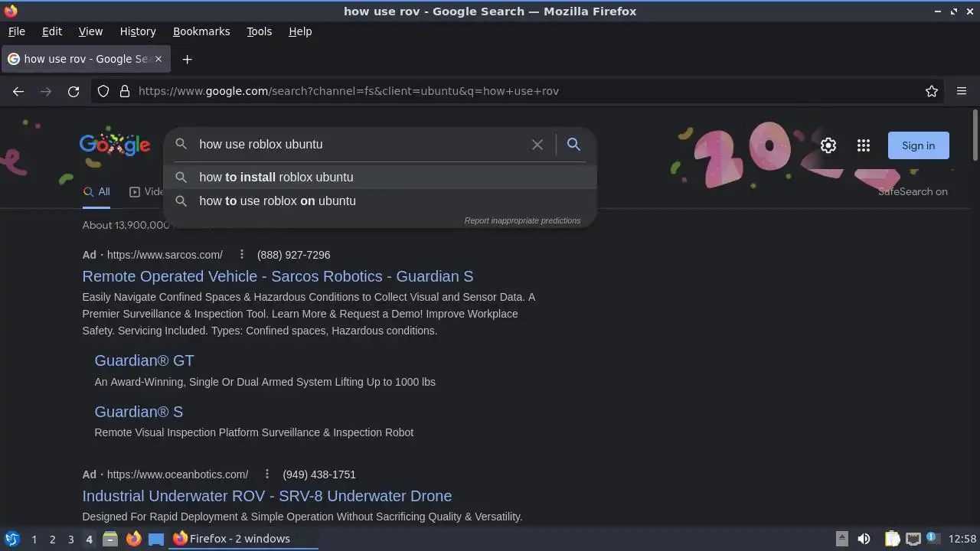Open the Tools menu

coord(259,31)
